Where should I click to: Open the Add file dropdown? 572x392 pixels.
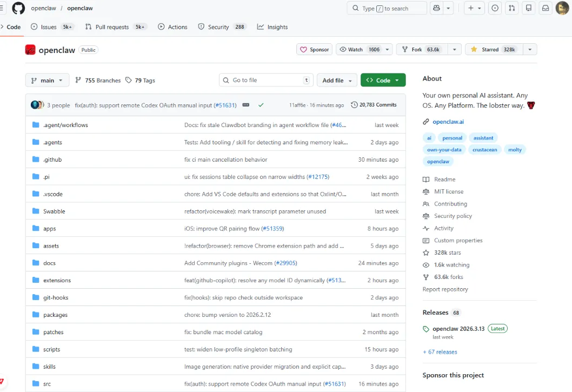pyautogui.click(x=337, y=81)
